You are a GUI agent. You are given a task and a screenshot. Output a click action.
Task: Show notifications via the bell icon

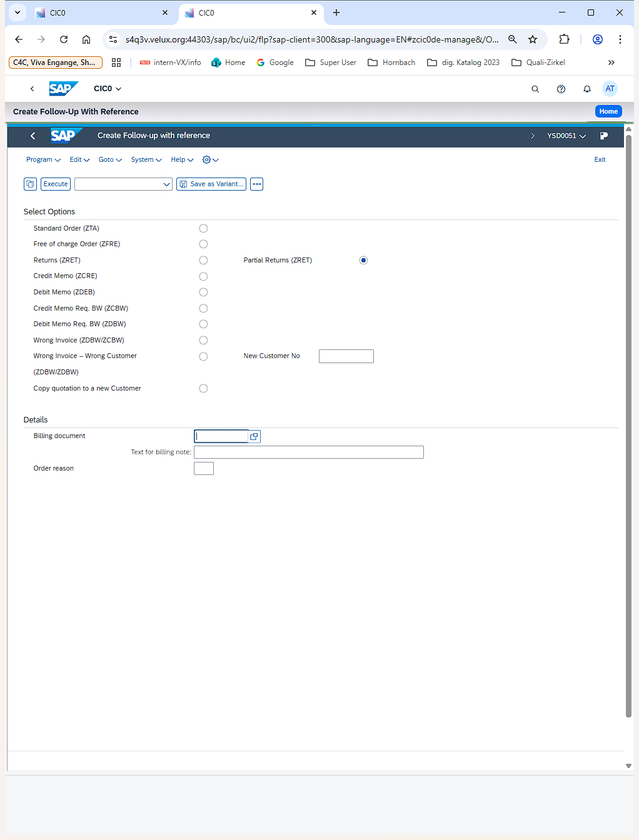pyautogui.click(x=586, y=89)
